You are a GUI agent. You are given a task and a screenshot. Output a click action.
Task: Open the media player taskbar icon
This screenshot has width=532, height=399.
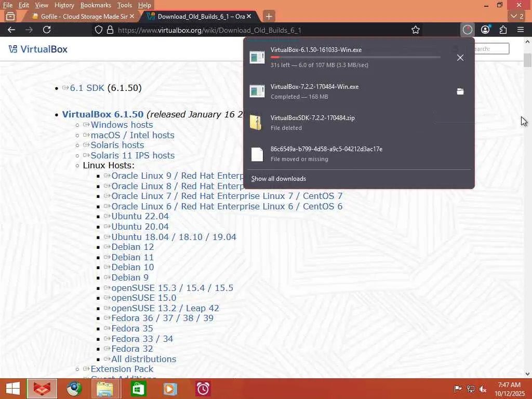point(170,389)
